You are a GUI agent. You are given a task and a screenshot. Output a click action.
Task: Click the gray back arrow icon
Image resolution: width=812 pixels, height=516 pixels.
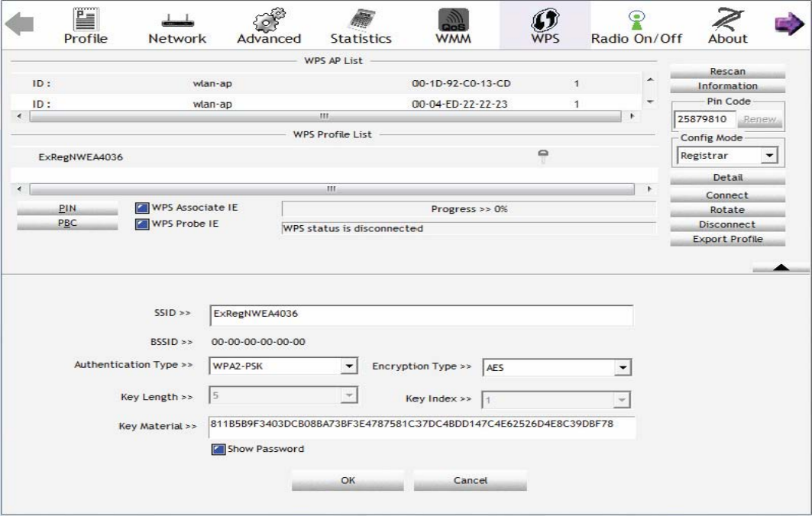point(19,24)
